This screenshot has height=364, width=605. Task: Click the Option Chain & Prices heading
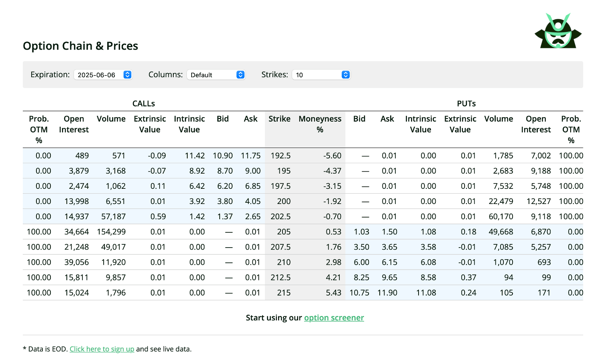(80, 46)
